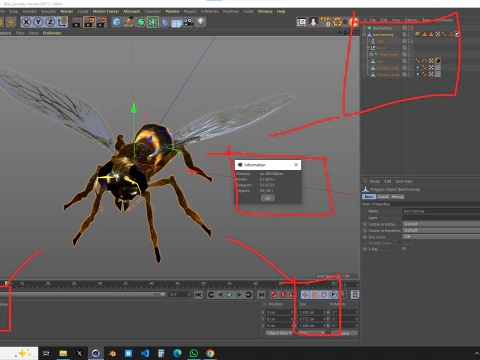Toggle the X axis lock icon
The height and width of the screenshot is (360, 480).
tap(26, 22)
